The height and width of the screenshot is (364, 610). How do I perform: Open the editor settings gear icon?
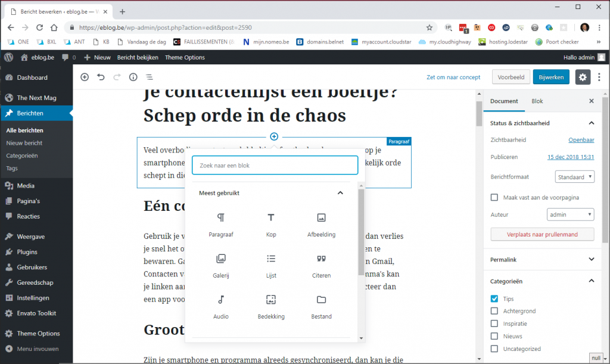click(583, 77)
